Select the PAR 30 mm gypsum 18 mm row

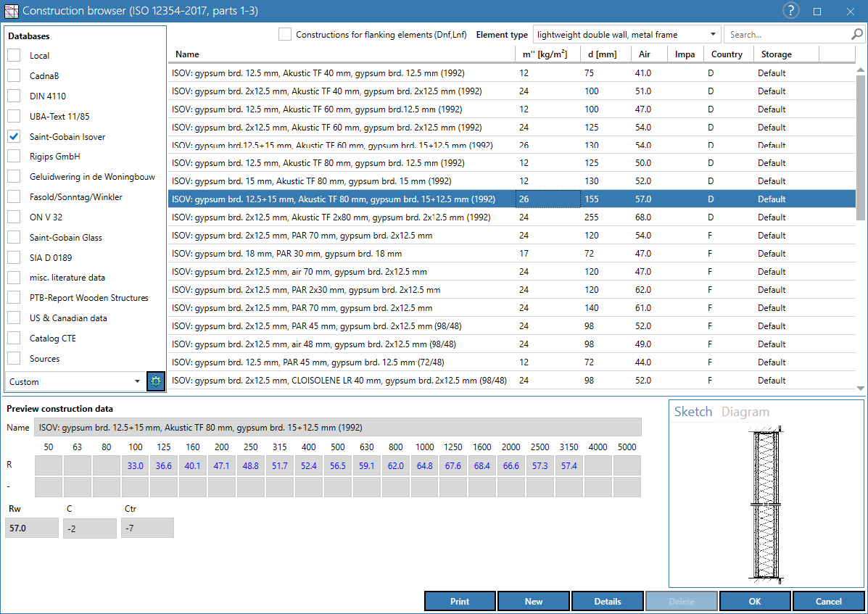[511, 253]
